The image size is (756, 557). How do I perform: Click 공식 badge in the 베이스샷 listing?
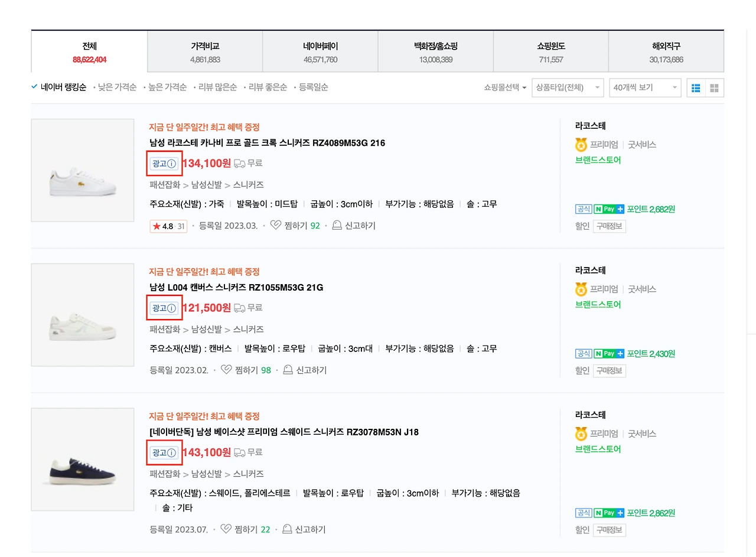coord(584,513)
